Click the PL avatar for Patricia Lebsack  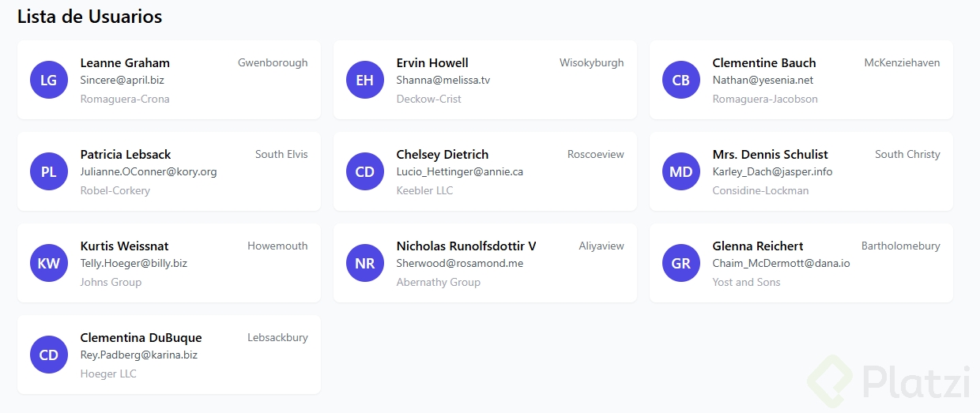coord(49,171)
